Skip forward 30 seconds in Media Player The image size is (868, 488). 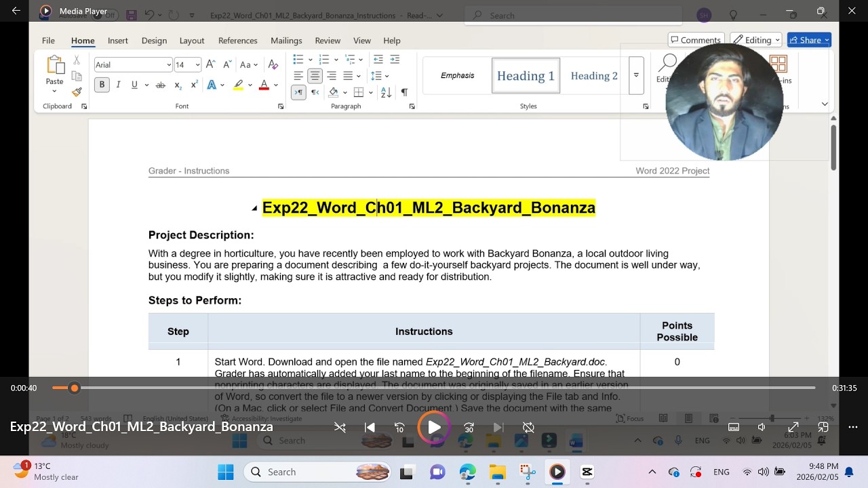pos(469,427)
